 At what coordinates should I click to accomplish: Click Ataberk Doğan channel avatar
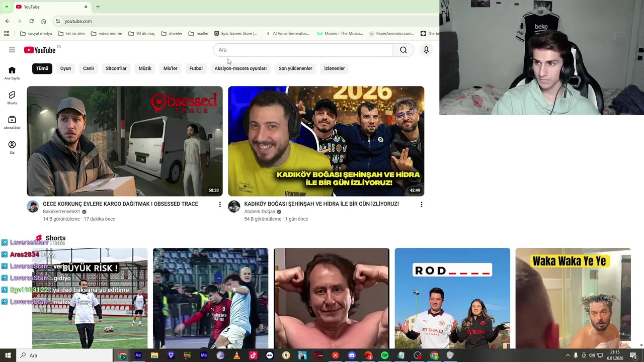point(234,207)
